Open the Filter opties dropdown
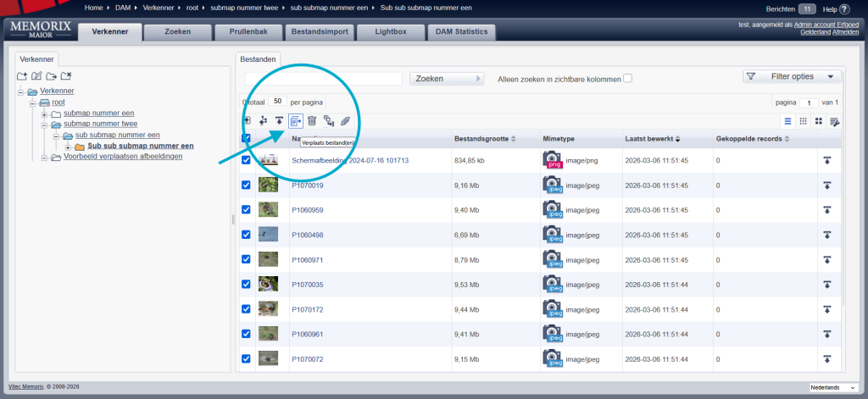Screen dimensions: 868x399 [x=793, y=76]
